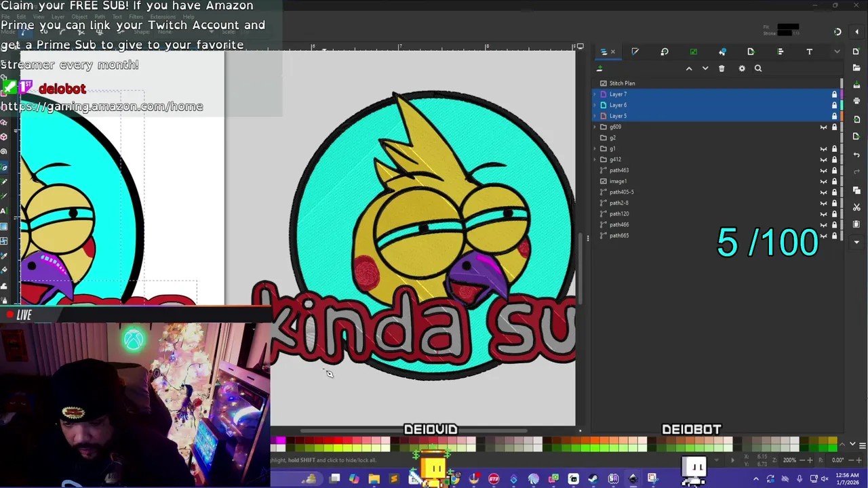Viewport: 868px width, 488px height.
Task: Close the Layers and Objects tab
Action: pos(613,52)
